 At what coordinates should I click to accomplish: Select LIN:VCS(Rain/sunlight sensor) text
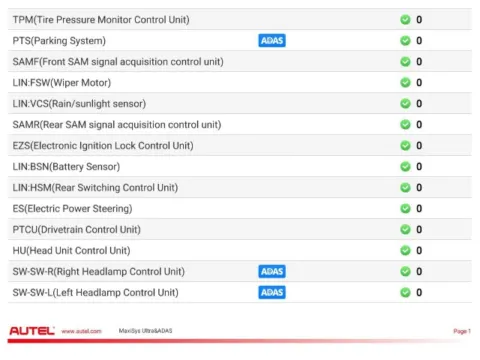tap(79, 104)
